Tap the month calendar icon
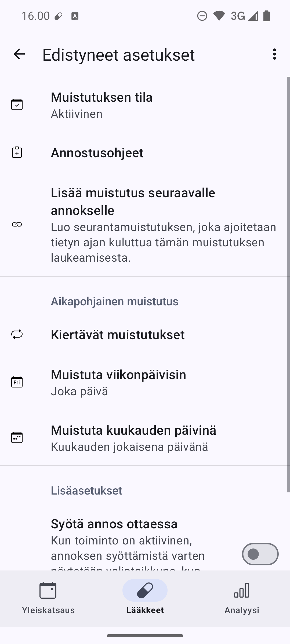 coord(17,438)
